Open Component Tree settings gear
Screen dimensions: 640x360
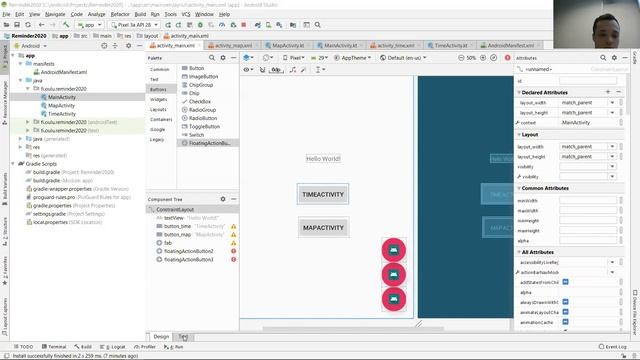(x=223, y=199)
